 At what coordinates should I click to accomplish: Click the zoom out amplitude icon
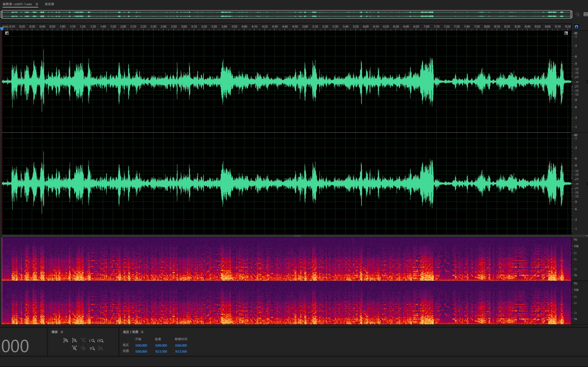(x=75, y=341)
